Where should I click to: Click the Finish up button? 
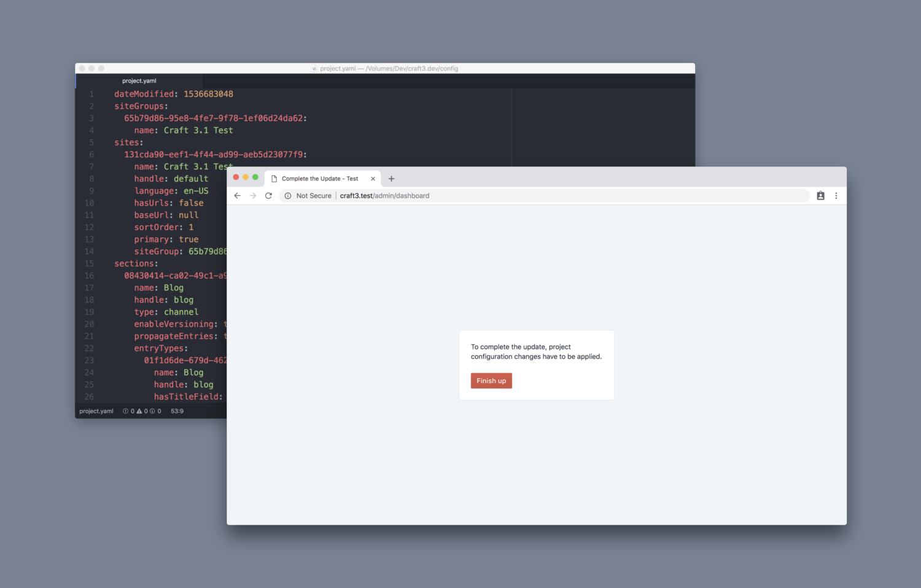tap(491, 381)
